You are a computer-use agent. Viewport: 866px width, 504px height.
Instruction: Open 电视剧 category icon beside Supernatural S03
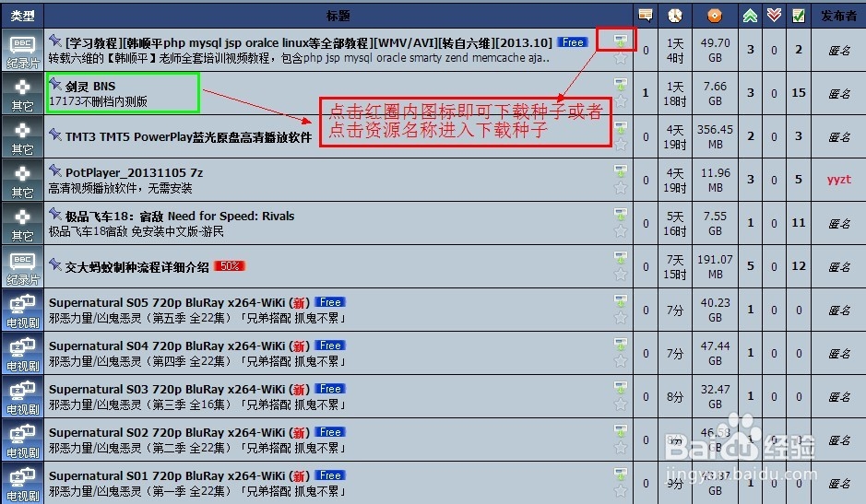pos(22,397)
